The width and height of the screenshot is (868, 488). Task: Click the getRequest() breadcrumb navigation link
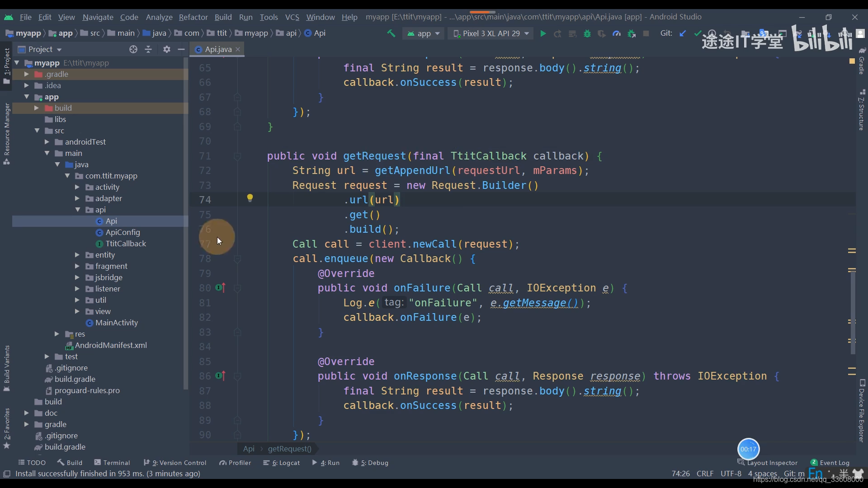click(290, 448)
